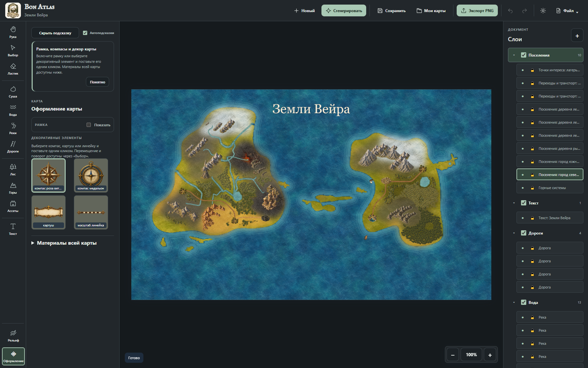Click Понятно in the hint box
The height and width of the screenshot is (368, 588).
(x=98, y=82)
